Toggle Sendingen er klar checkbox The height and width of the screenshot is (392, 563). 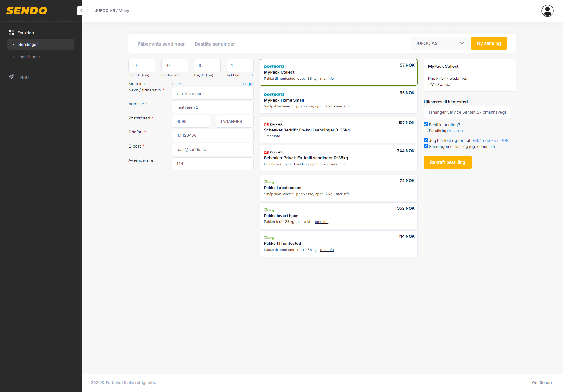426,146
